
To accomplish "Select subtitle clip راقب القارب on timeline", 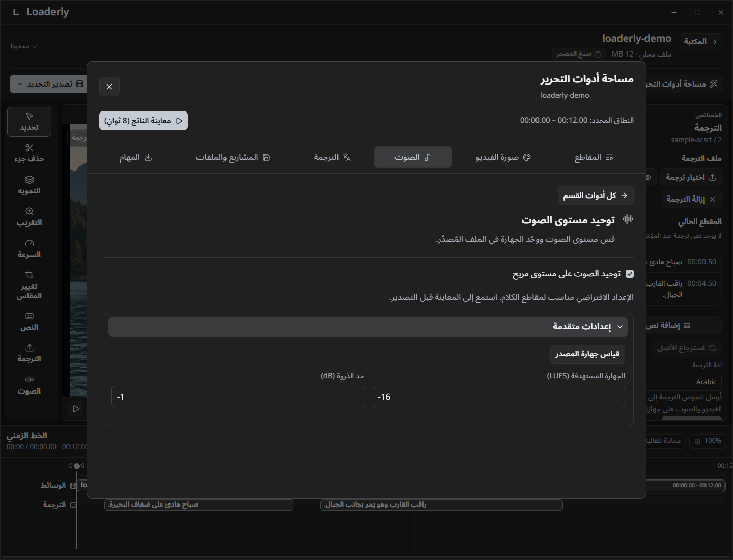I will click(441, 505).
